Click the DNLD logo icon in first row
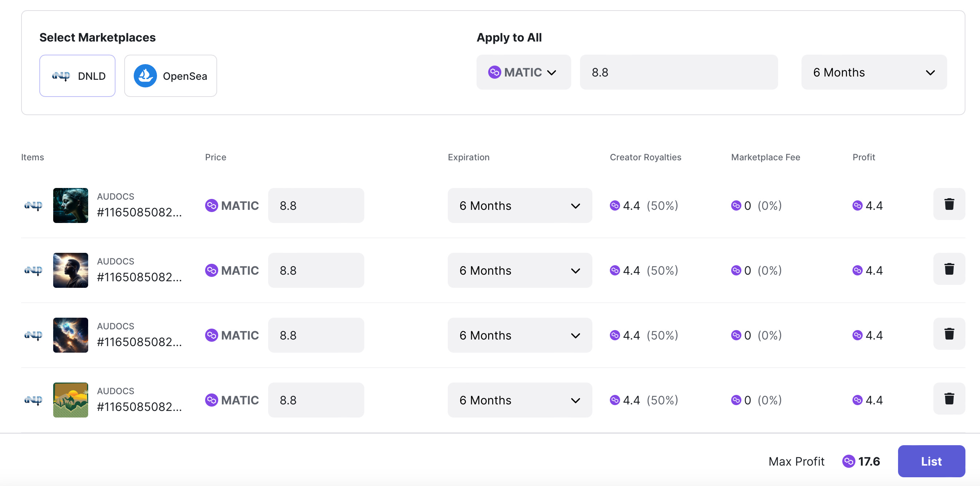This screenshot has height=486, width=980. tap(33, 206)
